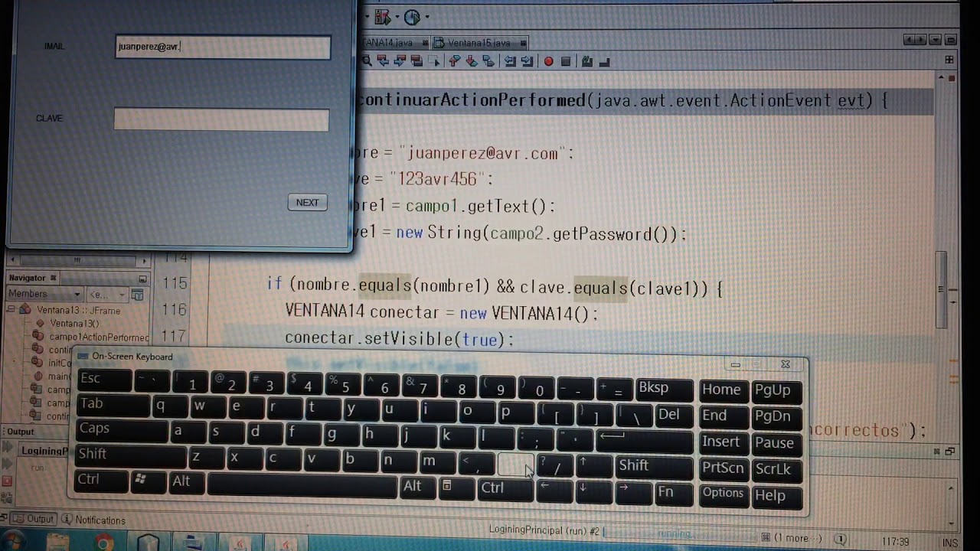Image resolution: width=980 pixels, height=551 pixels.
Task: Open dropdown arrow next to Debug icon
Action: point(397,17)
